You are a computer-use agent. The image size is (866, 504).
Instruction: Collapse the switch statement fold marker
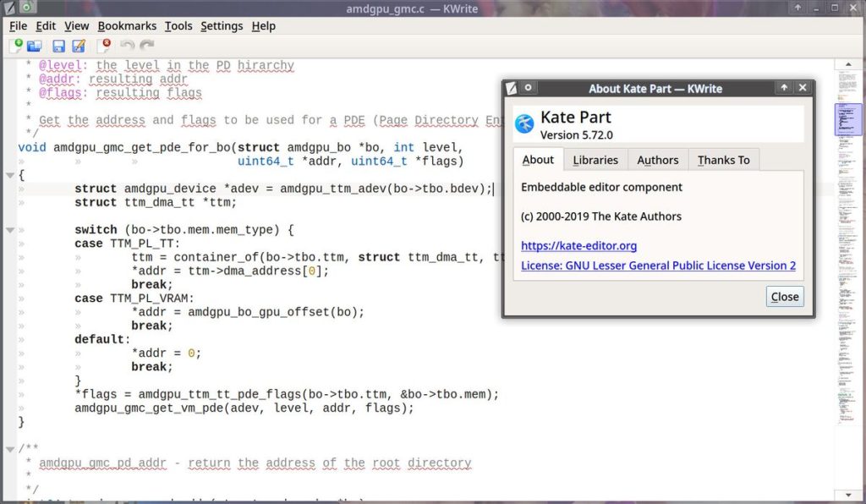9,230
